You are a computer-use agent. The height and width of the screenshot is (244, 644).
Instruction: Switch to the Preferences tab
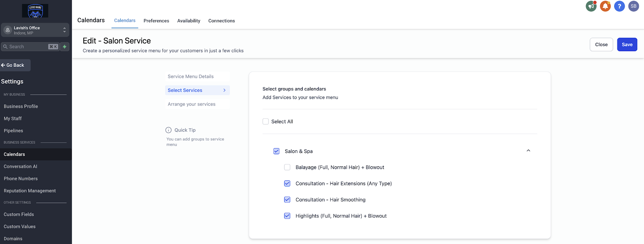click(x=156, y=21)
